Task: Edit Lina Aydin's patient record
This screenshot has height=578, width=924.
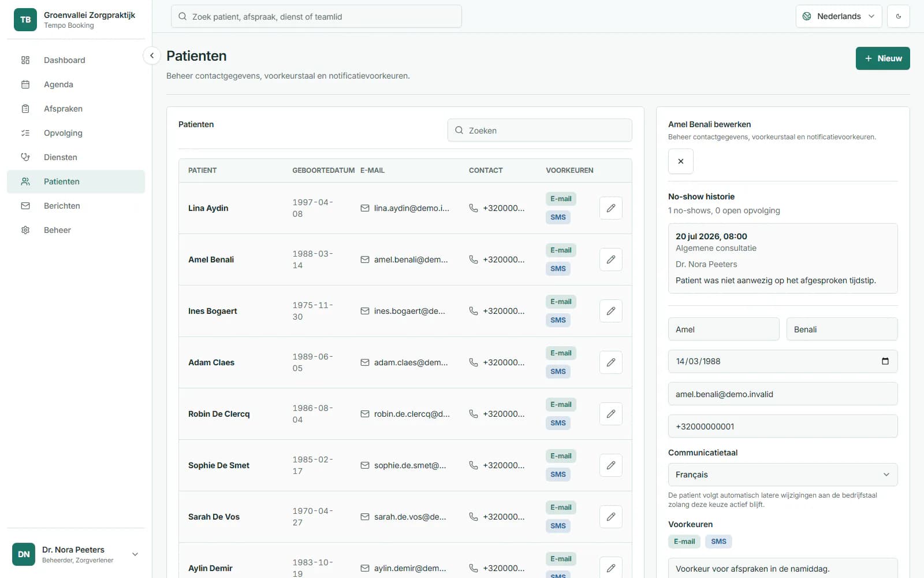Action: click(610, 208)
